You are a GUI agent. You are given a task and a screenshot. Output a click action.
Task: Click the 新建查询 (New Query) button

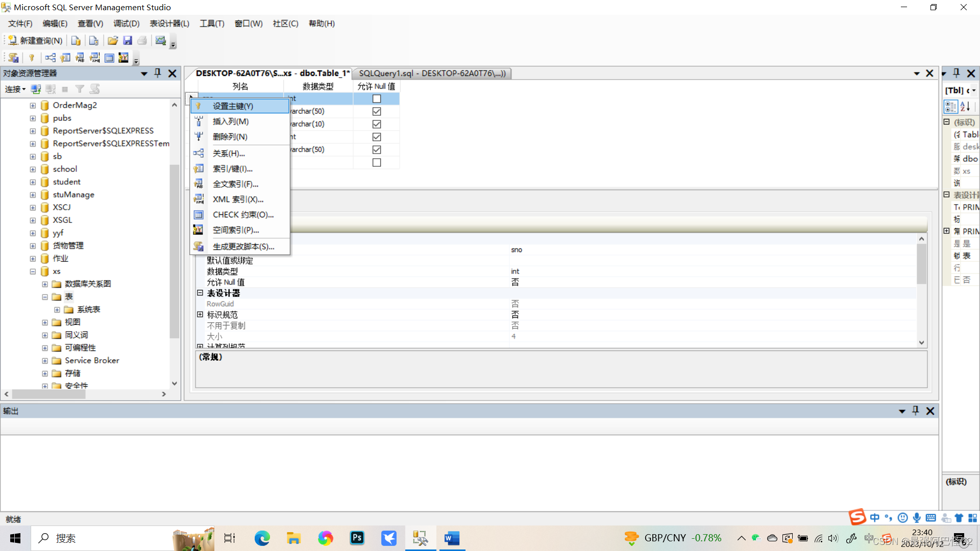tap(35, 41)
